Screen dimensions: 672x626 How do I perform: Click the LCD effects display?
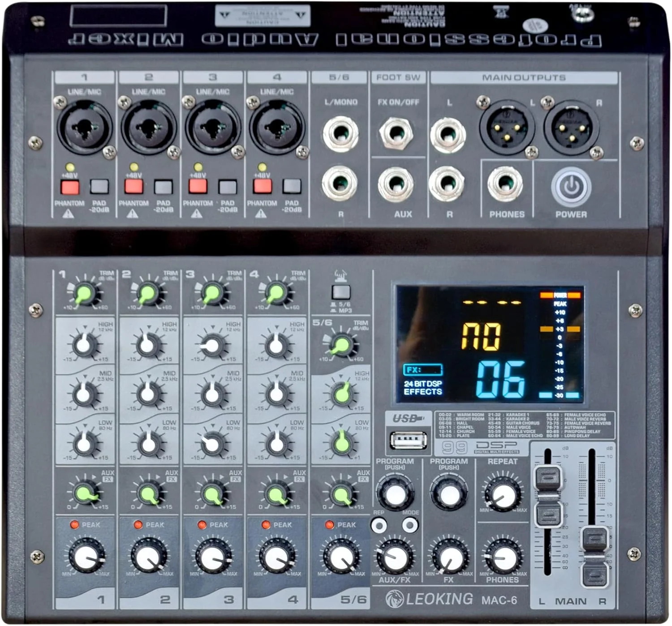point(490,344)
